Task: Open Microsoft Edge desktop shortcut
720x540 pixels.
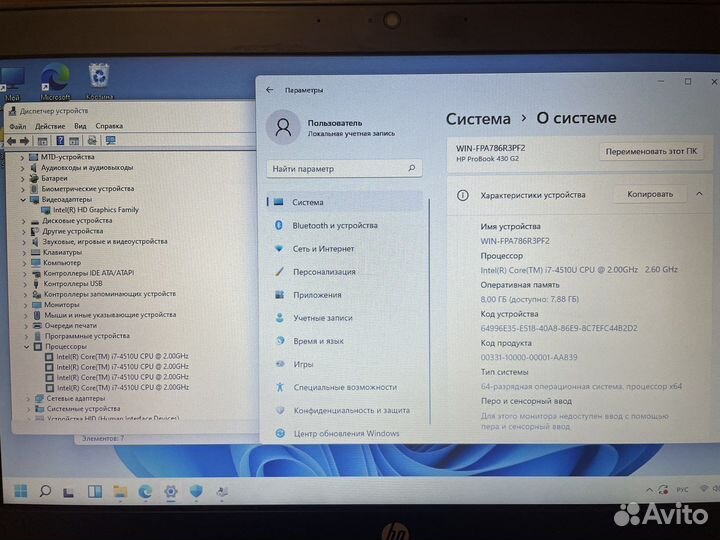Action: click(x=55, y=82)
